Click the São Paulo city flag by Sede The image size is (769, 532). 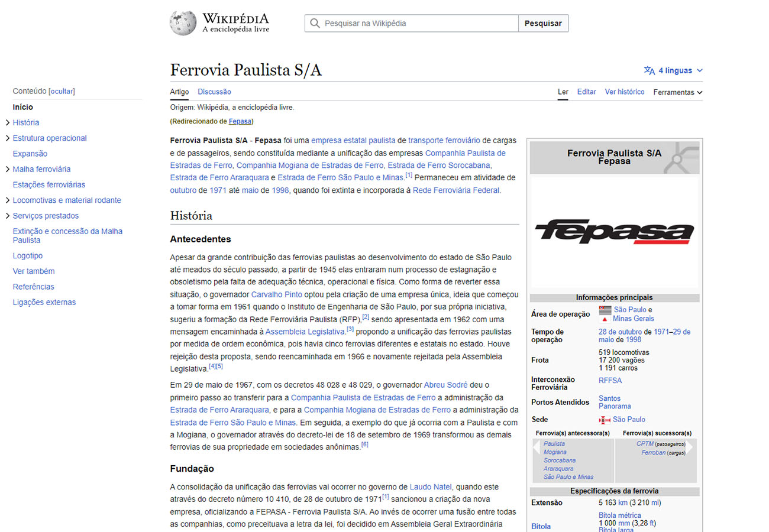pos(605,420)
